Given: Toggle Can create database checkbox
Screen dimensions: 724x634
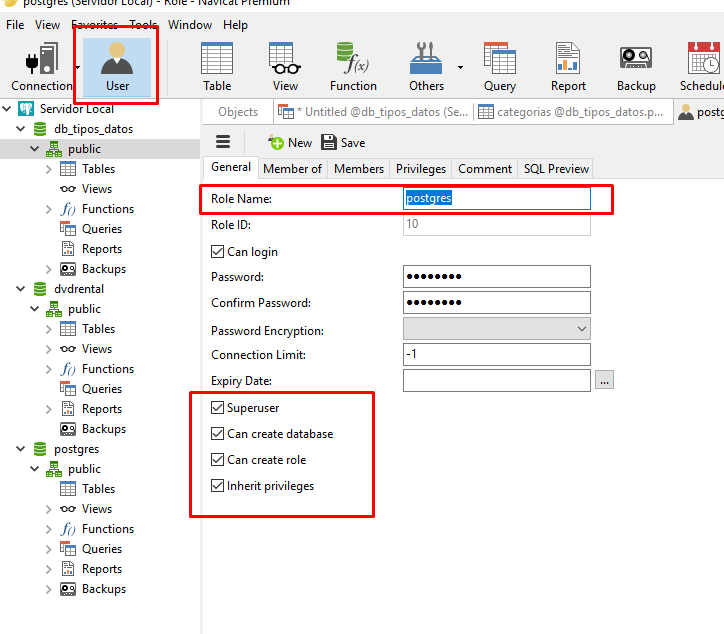Looking at the screenshot, I should [x=217, y=434].
